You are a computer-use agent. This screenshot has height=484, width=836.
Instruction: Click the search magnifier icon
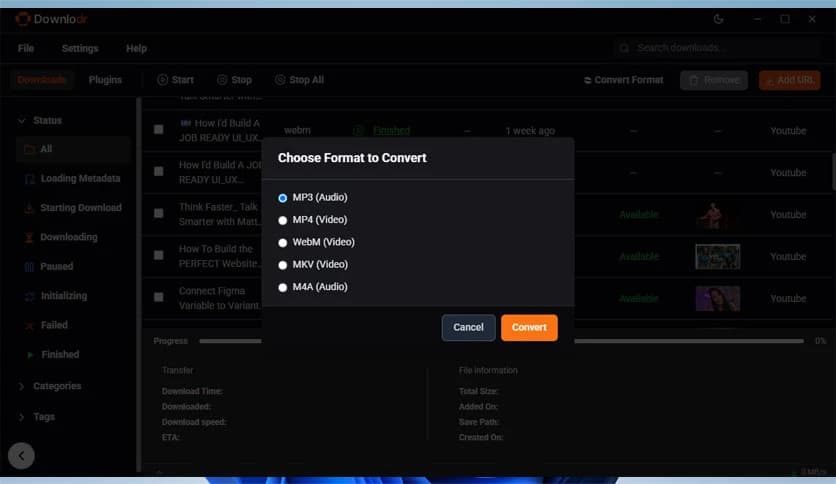point(624,48)
